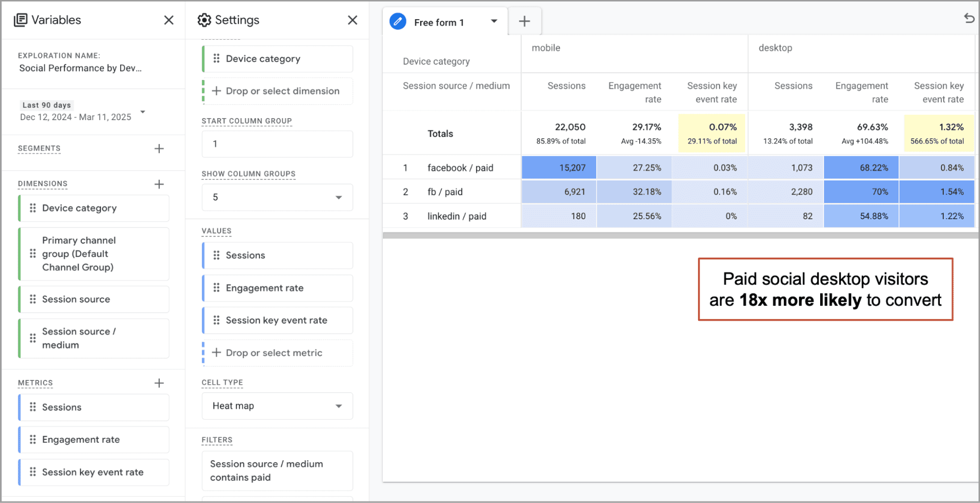The width and height of the screenshot is (980, 503).
Task: Add a new dimension with plus icon
Action: [x=159, y=184]
